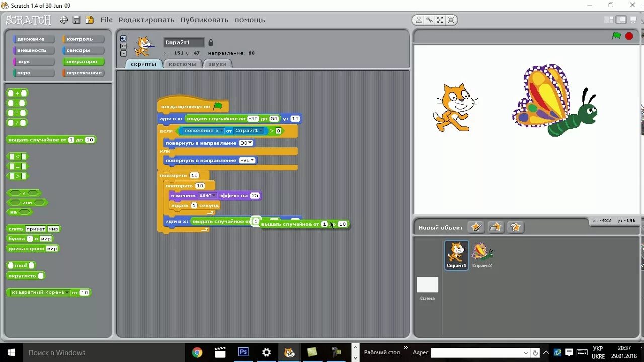Click the save project floppy icon

tap(77, 20)
